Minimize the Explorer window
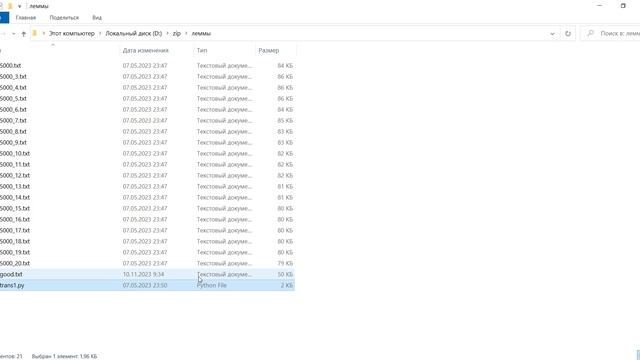 point(599,6)
